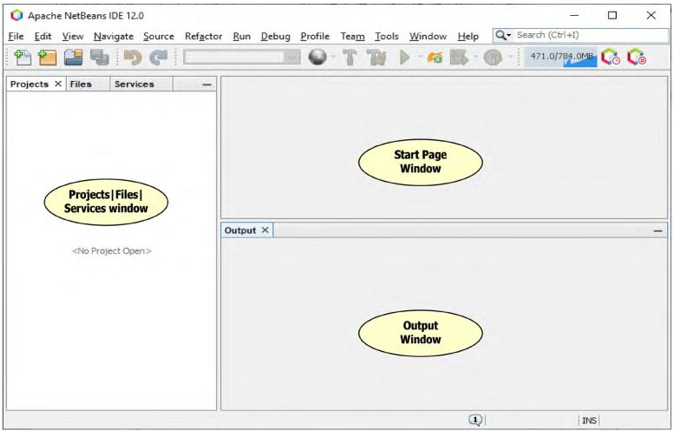The width and height of the screenshot is (680, 437).
Task: Open the Profile Project dropdown arrow
Action: [510, 57]
